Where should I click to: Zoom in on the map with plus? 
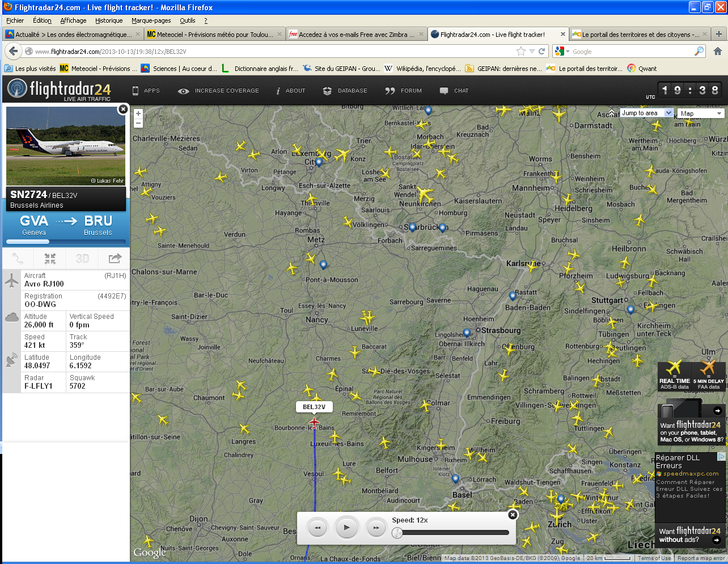138,113
